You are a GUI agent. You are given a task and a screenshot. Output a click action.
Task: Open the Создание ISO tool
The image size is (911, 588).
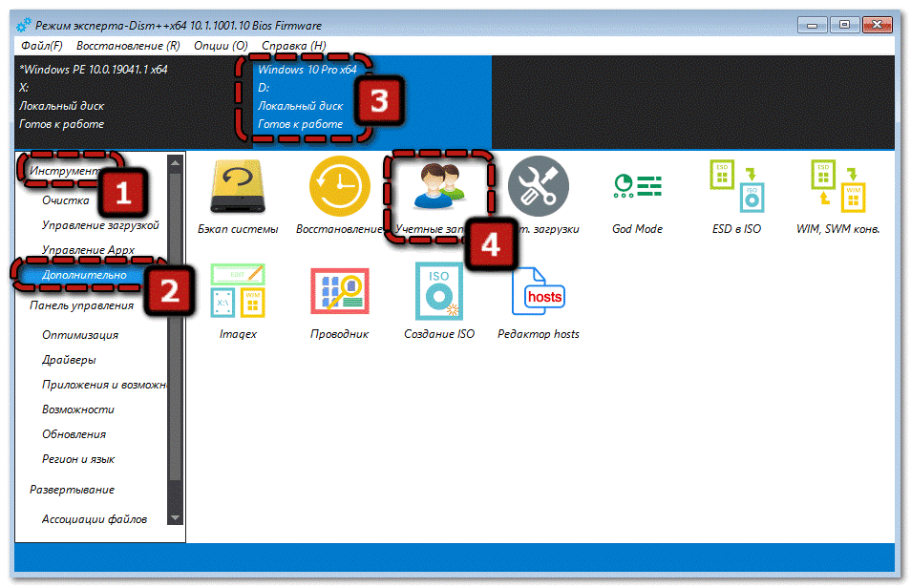439,301
